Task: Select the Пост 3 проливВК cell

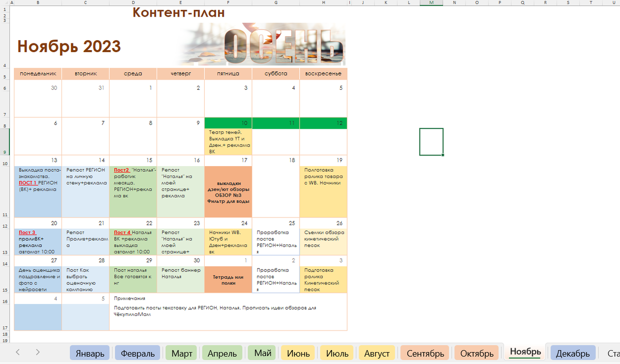Action: tap(38, 242)
